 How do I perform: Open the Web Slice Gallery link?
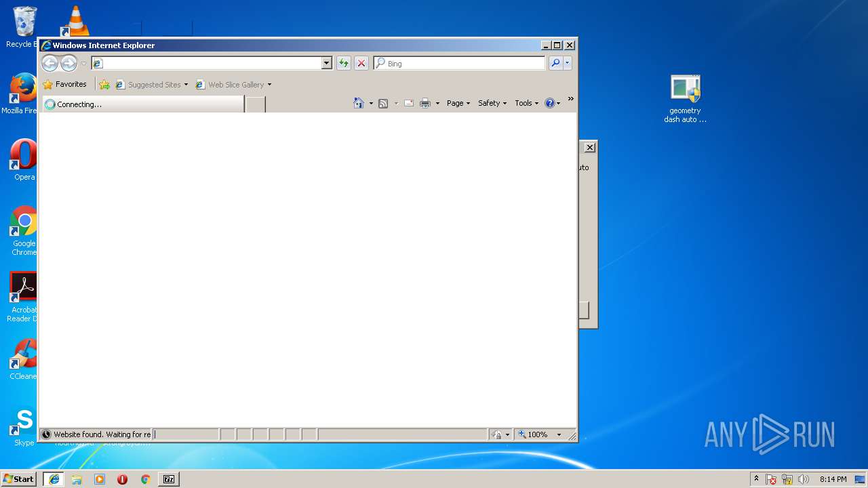coord(230,85)
